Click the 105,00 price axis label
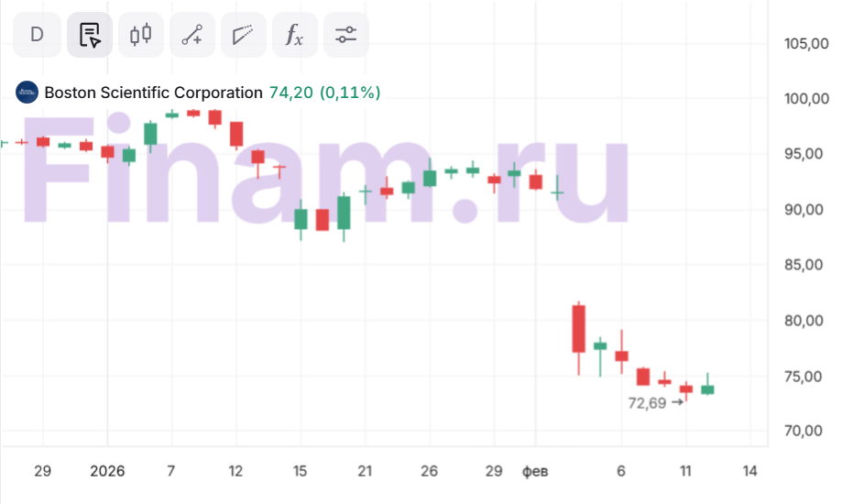Screen dimensions: 842x504 tap(806, 43)
